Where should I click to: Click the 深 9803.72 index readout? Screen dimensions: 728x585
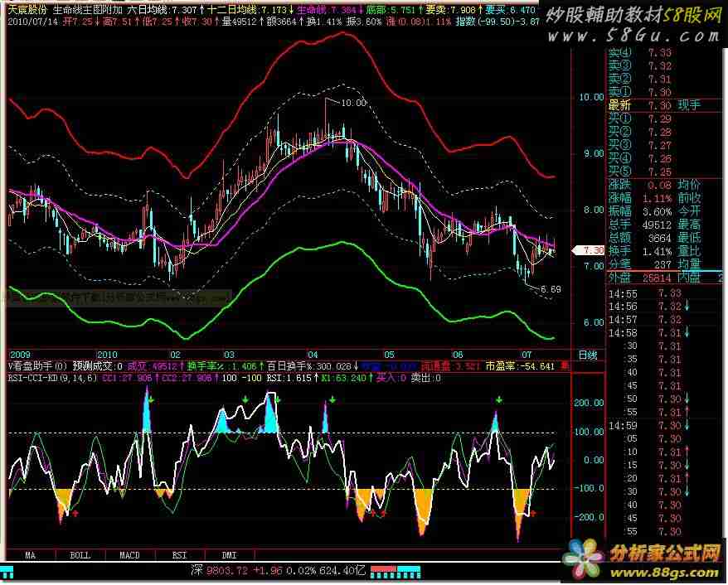tap(221, 571)
